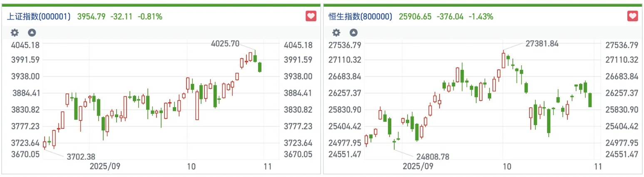Click the 3702.38 low marker label
This screenshot has height=177, width=644.
tap(81, 157)
